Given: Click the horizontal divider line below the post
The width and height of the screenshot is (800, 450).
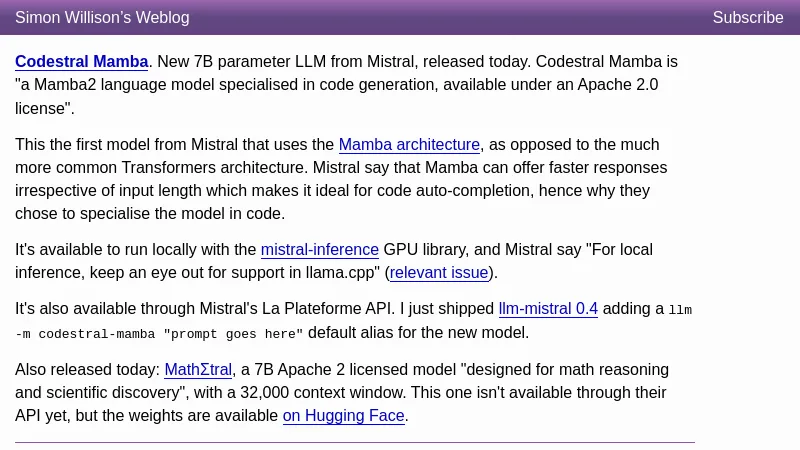Looking at the screenshot, I should [x=354, y=442].
